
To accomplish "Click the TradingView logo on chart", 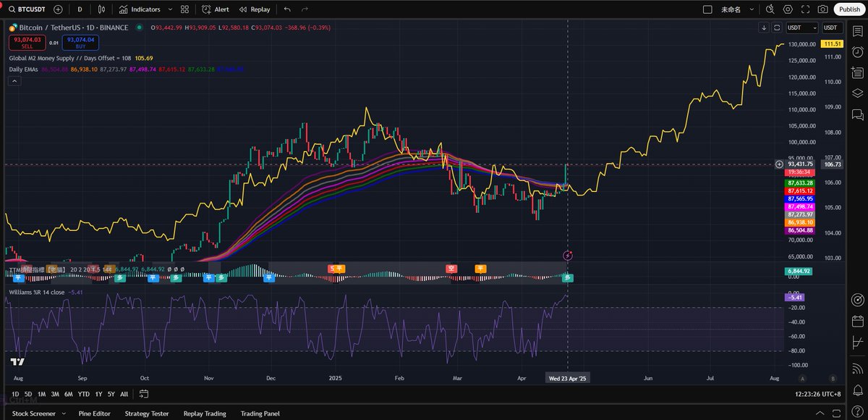I will click(18, 362).
